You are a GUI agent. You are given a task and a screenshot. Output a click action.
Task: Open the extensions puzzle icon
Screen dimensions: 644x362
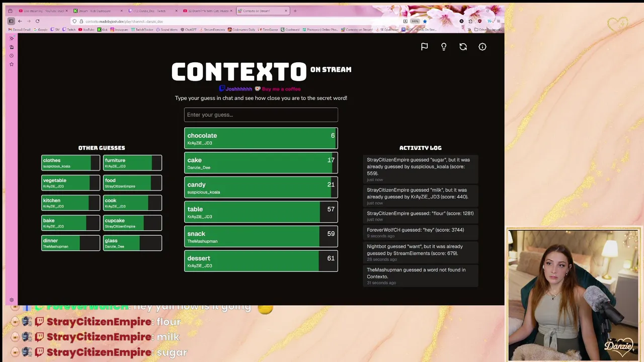click(470, 21)
